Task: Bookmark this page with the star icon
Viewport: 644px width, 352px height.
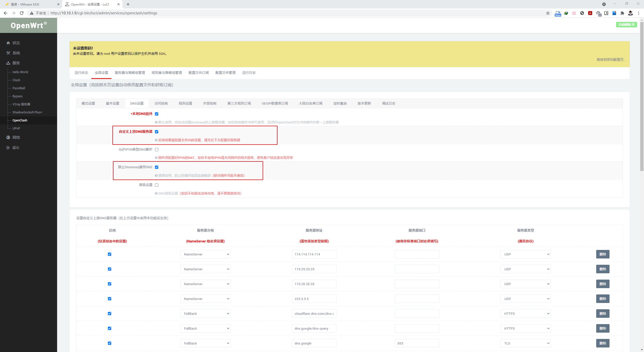Action: (x=548, y=13)
